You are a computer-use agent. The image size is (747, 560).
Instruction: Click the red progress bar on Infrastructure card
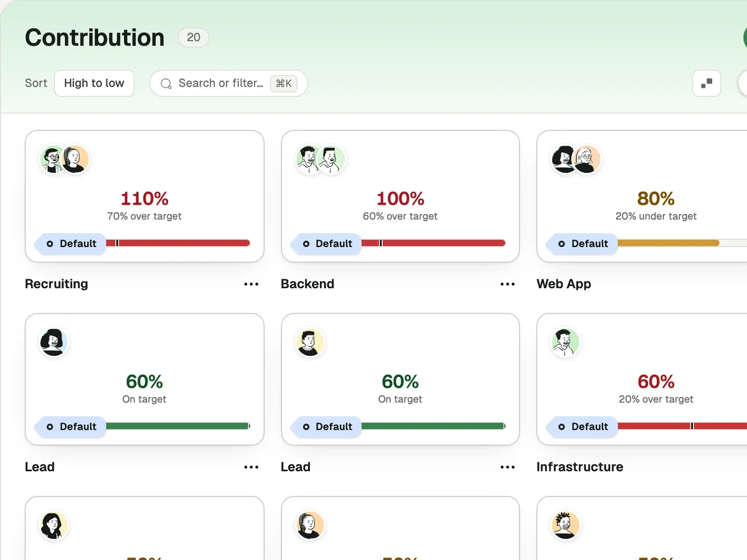tap(682, 426)
